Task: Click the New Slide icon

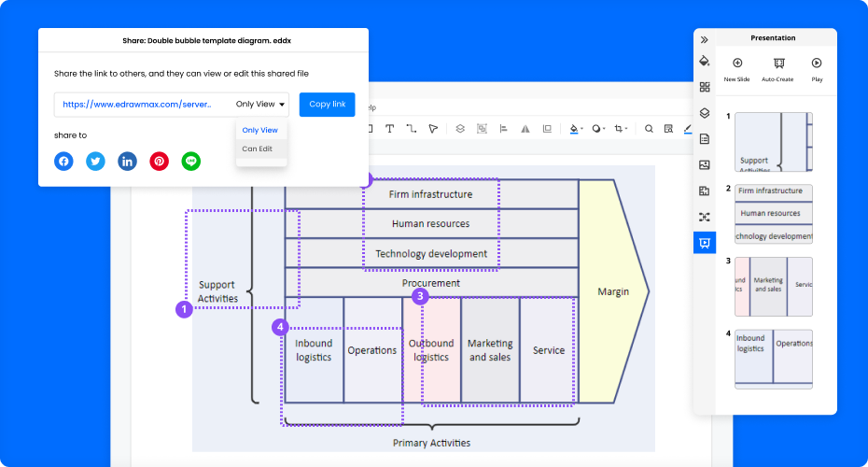Action: (737, 64)
